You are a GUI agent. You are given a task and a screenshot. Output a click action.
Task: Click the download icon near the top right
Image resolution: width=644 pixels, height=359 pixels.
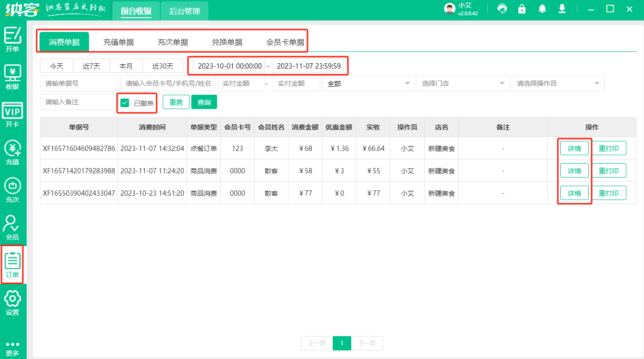(x=562, y=9)
